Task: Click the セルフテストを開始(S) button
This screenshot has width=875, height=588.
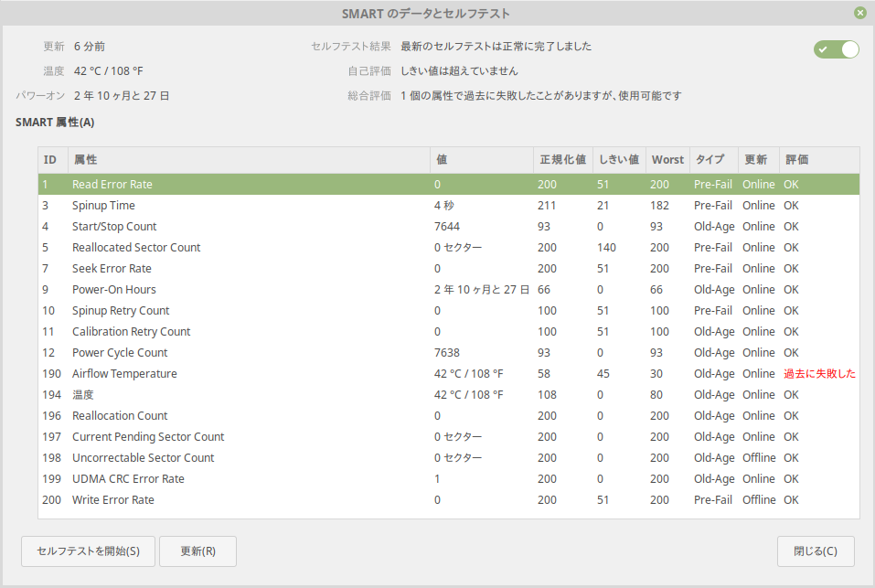Action: pyautogui.click(x=88, y=551)
